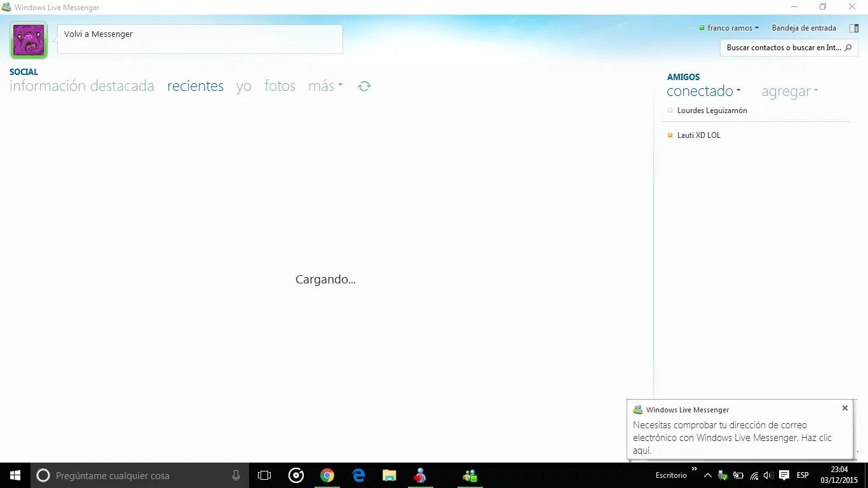Image resolution: width=868 pixels, height=488 pixels.
Task: Show hidden system tray icons
Action: click(x=708, y=475)
